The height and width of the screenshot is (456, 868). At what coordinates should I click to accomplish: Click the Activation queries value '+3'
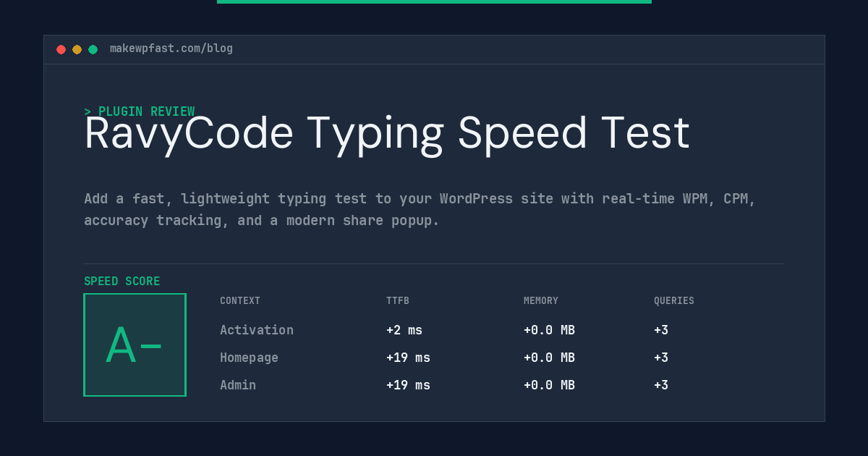pos(661,330)
